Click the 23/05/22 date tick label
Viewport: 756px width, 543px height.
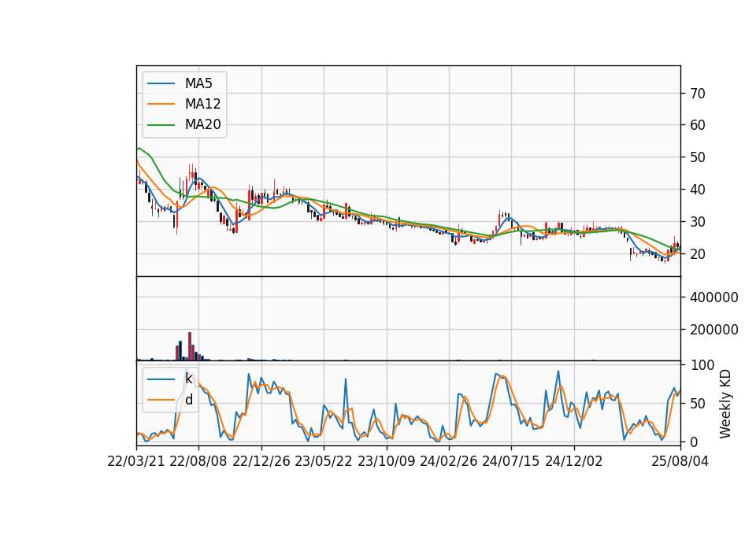click(324, 462)
